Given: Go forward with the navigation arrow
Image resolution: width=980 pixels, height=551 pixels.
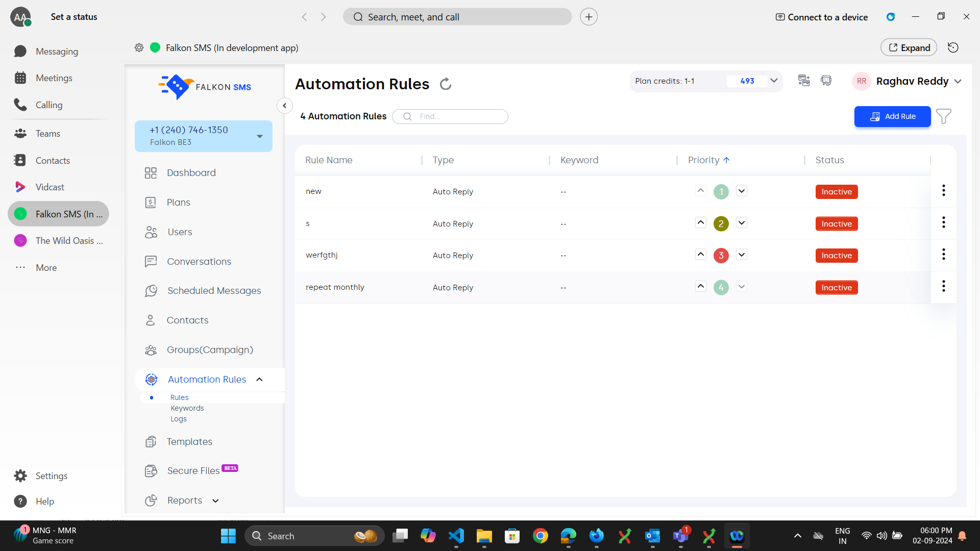Looking at the screenshot, I should [324, 17].
